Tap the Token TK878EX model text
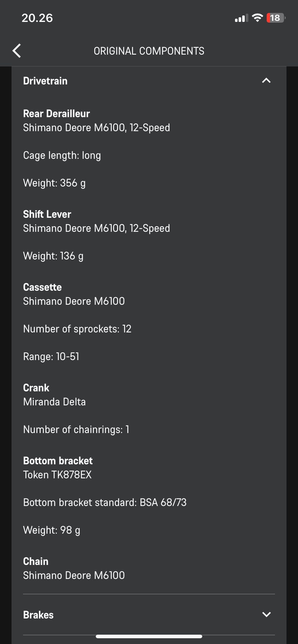 tap(58, 475)
